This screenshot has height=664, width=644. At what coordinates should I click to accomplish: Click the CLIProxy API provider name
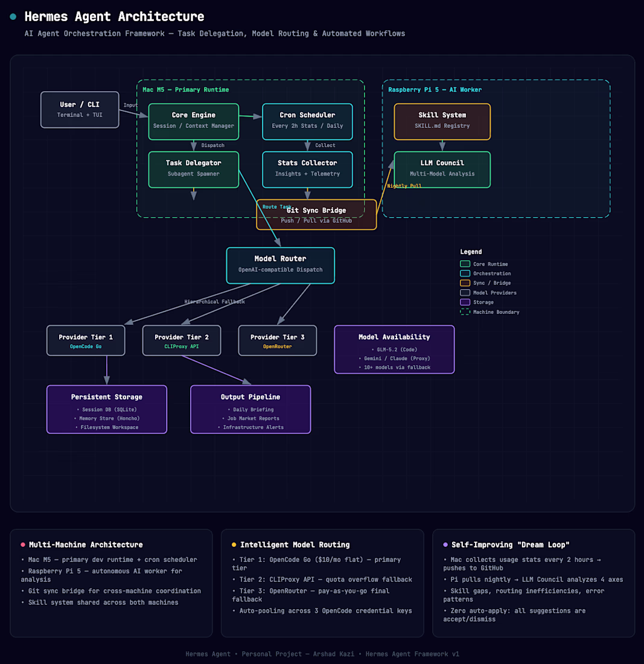(182, 346)
